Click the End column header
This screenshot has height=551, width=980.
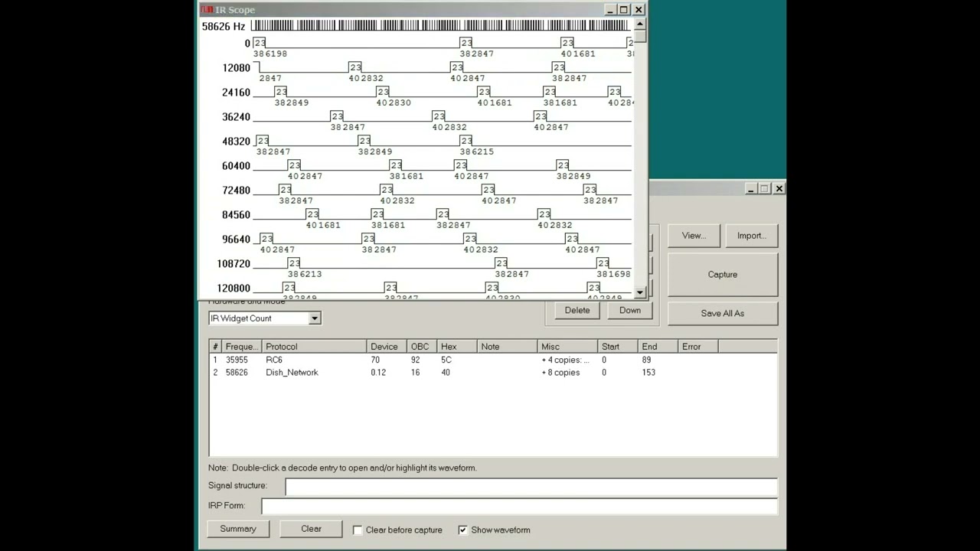click(658, 347)
